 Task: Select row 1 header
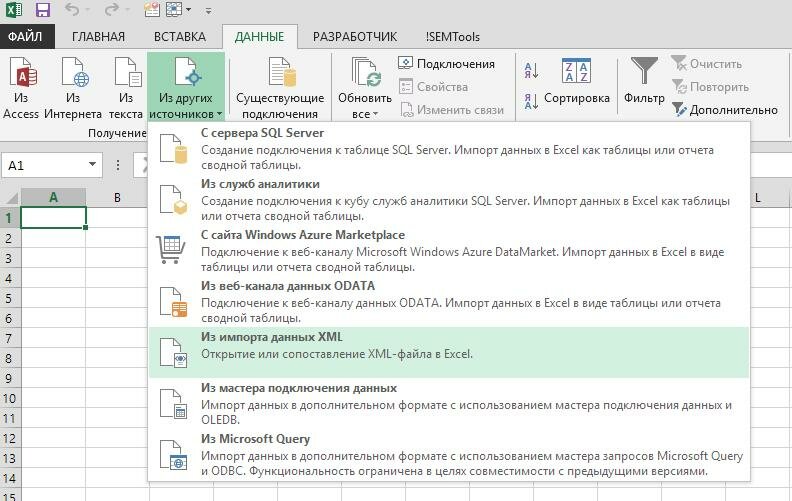(x=10, y=218)
